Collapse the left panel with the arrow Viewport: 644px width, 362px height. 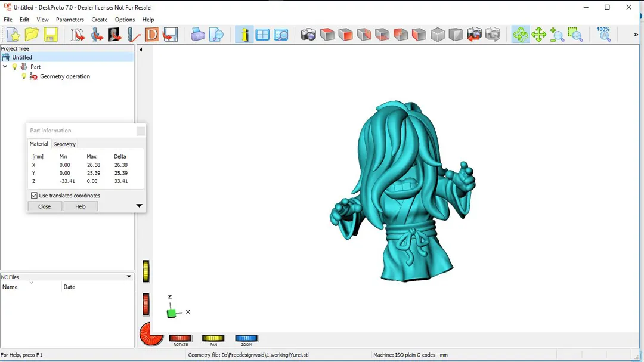[x=141, y=49]
